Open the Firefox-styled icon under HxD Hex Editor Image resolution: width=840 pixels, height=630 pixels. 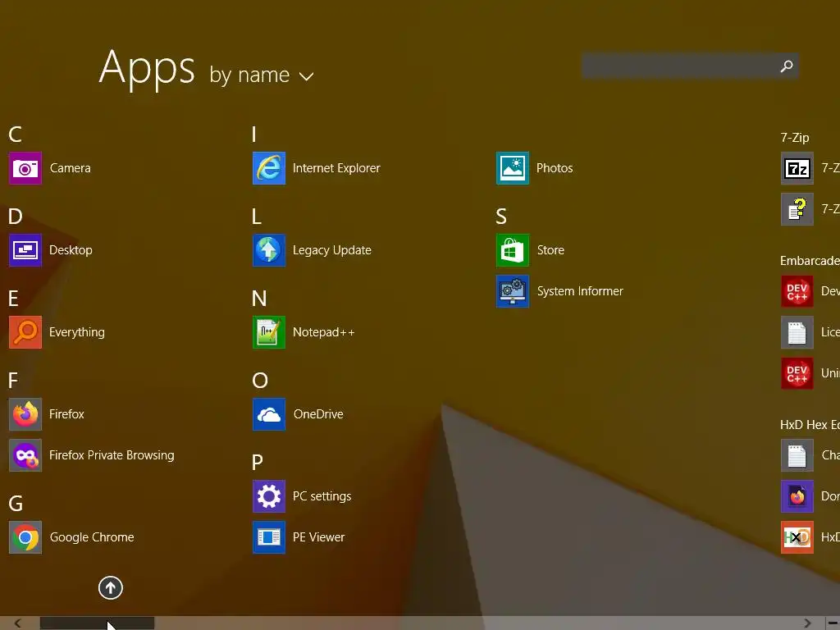click(x=797, y=496)
